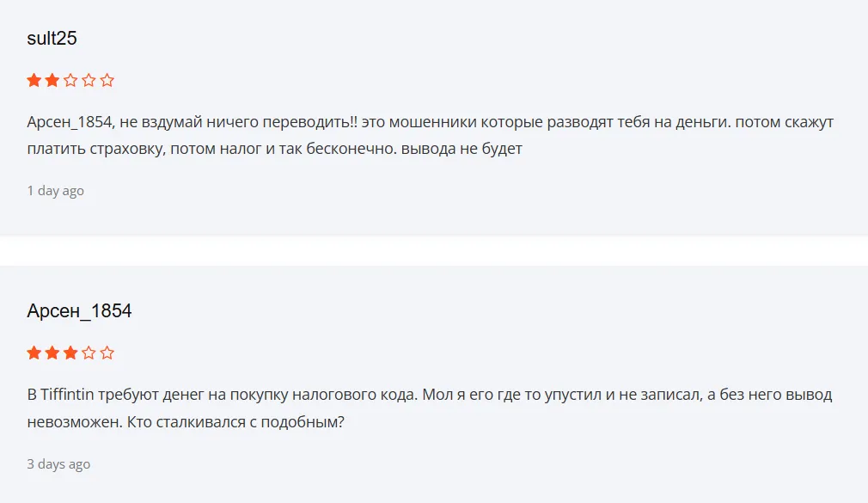Screen dimensions: 868x503
Task: Open sult25's user profile
Action: tap(51, 38)
